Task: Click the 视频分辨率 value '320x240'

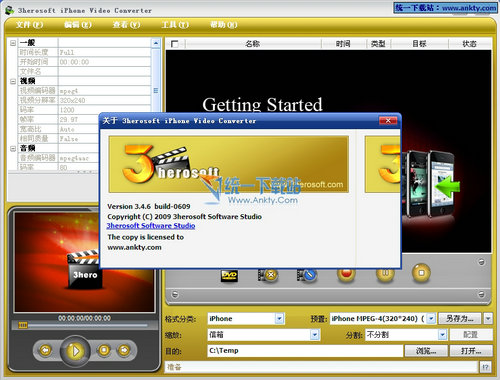Action: [x=72, y=100]
